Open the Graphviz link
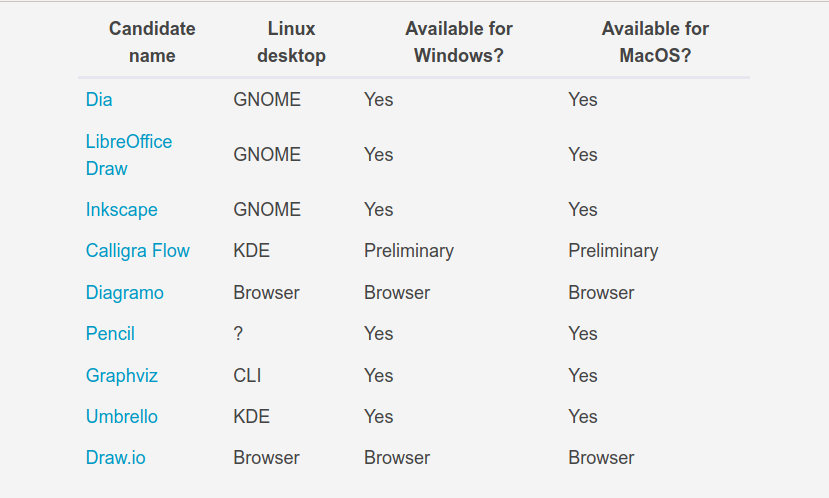829x498 pixels. pyautogui.click(x=122, y=375)
